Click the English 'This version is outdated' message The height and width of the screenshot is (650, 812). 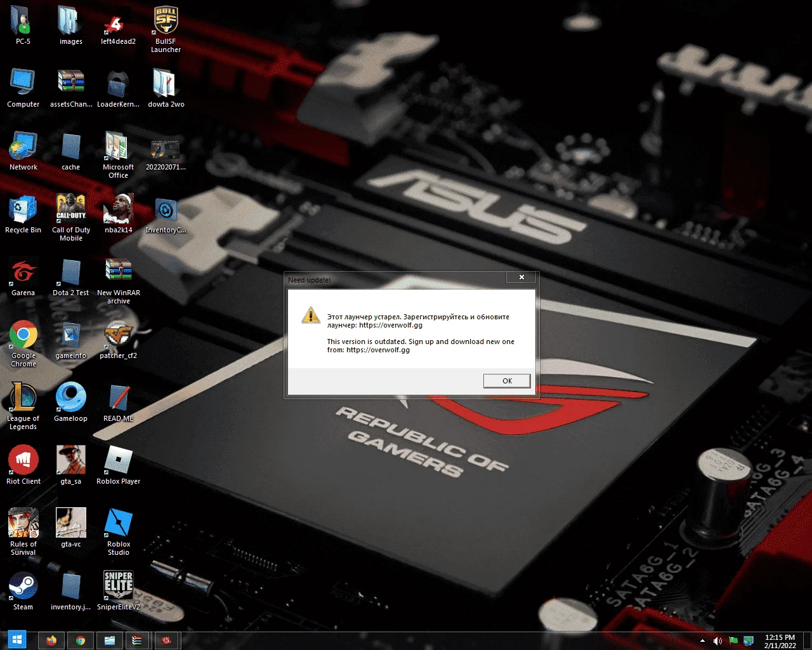[421, 346]
